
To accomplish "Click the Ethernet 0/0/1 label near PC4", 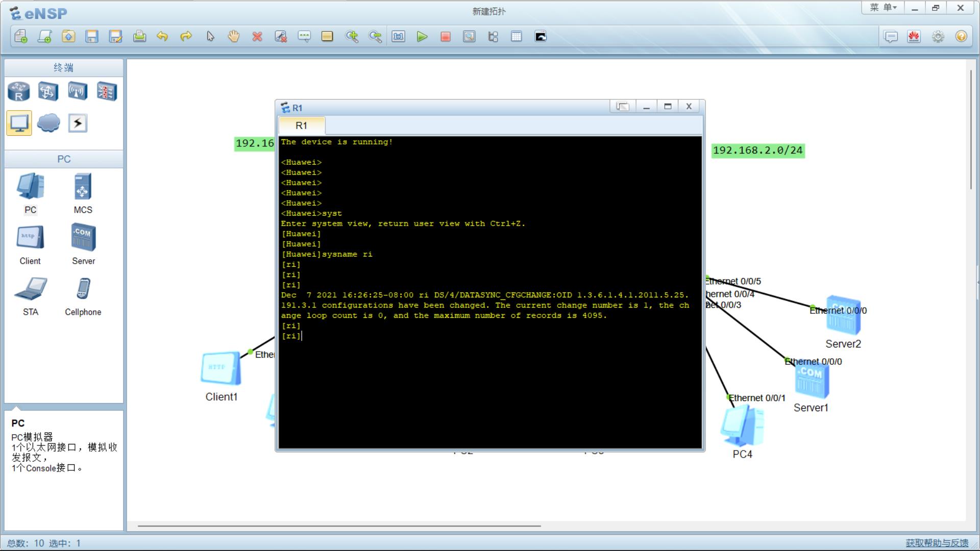I will pos(757,398).
